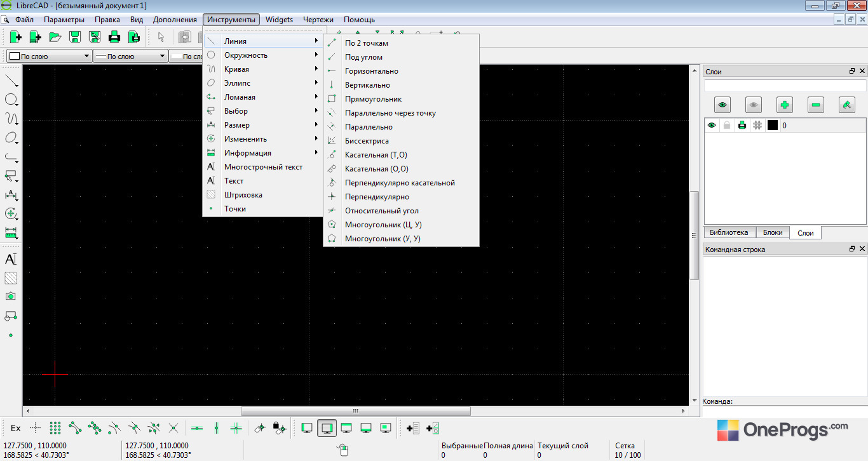868x461 pixels.
Task: Click the selection pointer arrow in toolbar
Action: click(x=161, y=37)
